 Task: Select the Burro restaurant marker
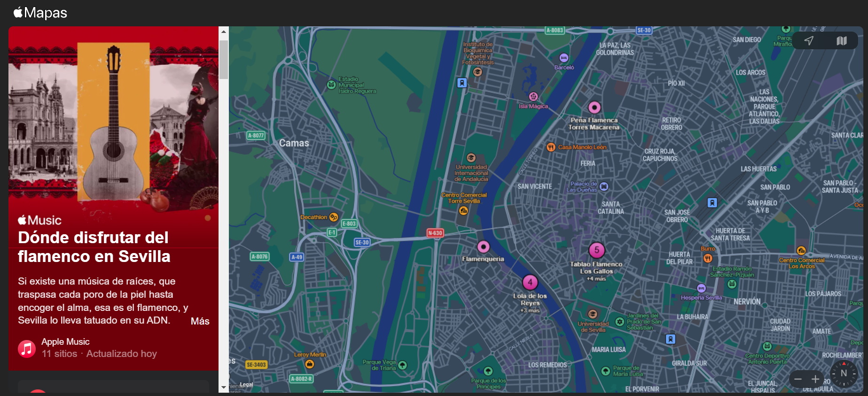click(x=708, y=258)
